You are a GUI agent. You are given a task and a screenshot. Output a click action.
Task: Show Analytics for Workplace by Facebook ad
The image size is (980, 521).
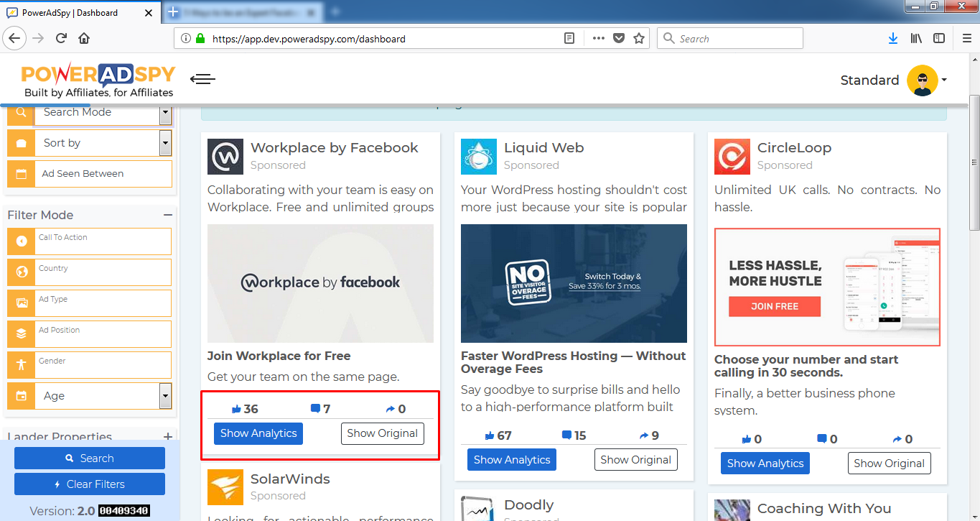tap(258, 433)
